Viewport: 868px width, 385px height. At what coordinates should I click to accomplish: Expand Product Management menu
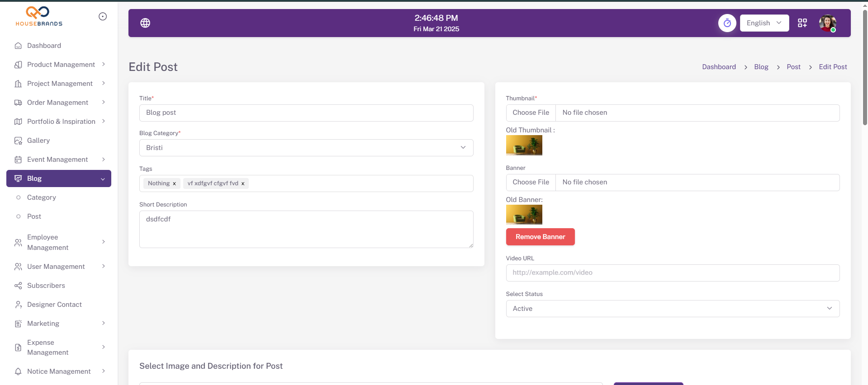(61, 65)
